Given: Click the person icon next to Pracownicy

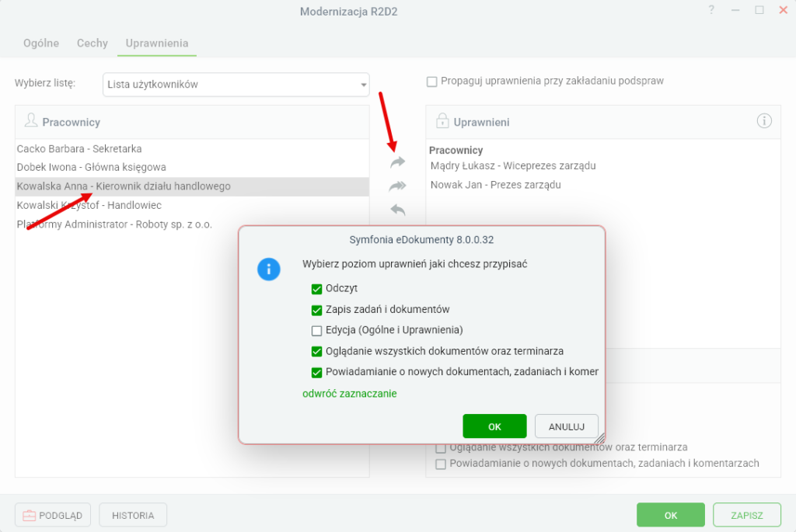Looking at the screenshot, I should coord(31,120).
